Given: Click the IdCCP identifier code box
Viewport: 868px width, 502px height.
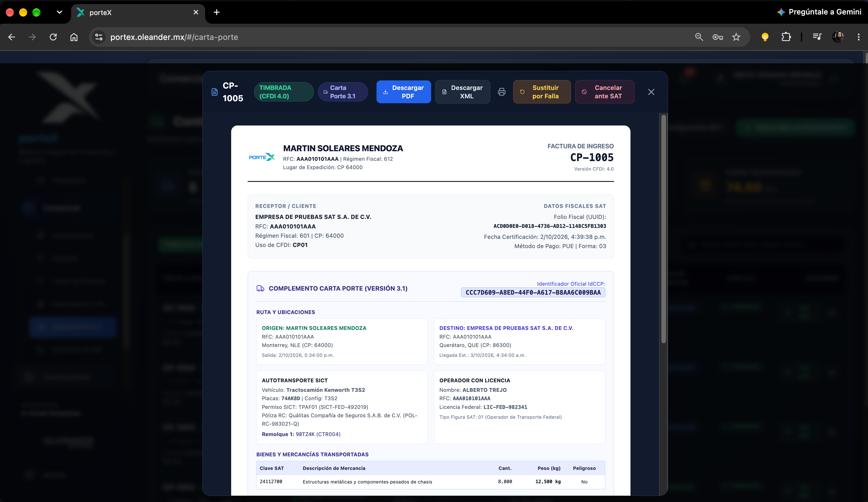Looking at the screenshot, I should click(533, 292).
